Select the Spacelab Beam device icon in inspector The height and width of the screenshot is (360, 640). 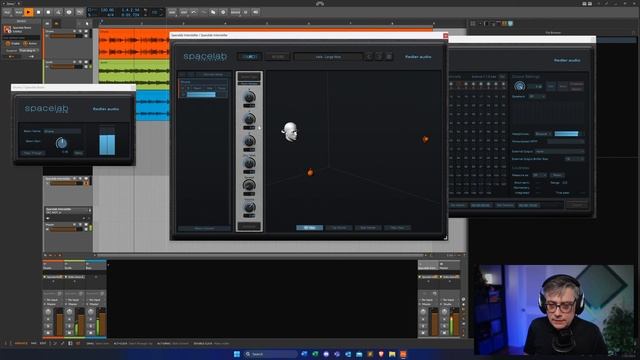tap(7, 29)
